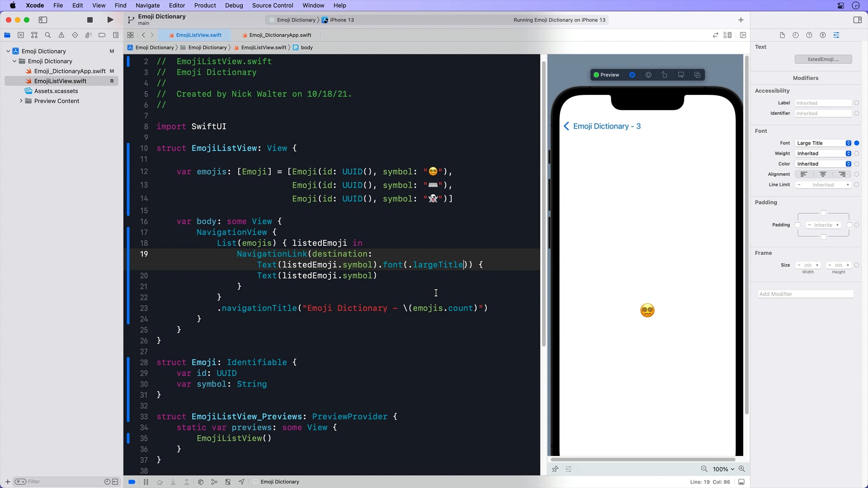Zoom in the preview canvas
The image size is (868, 488).
741,469
